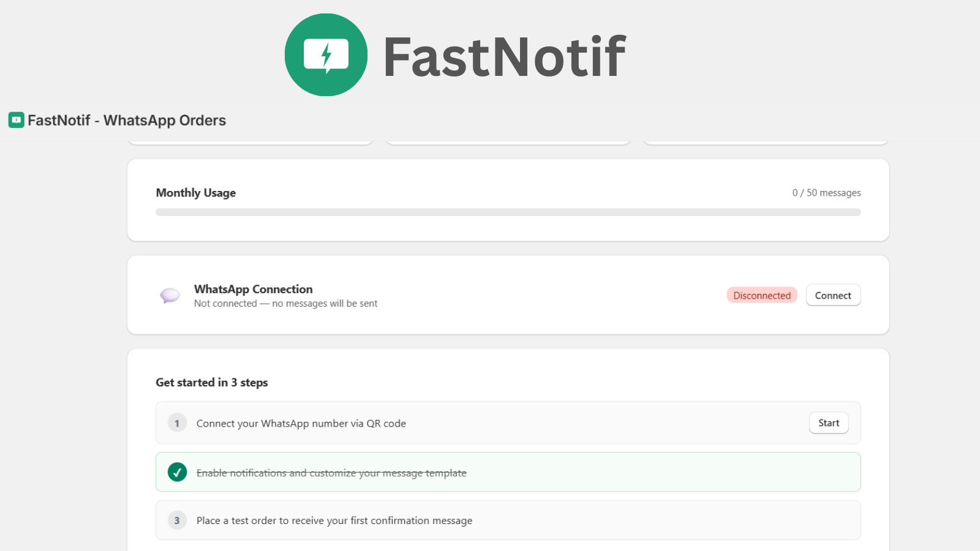
Task: Click the 'WhatsApp Connection' heading
Action: point(254,289)
